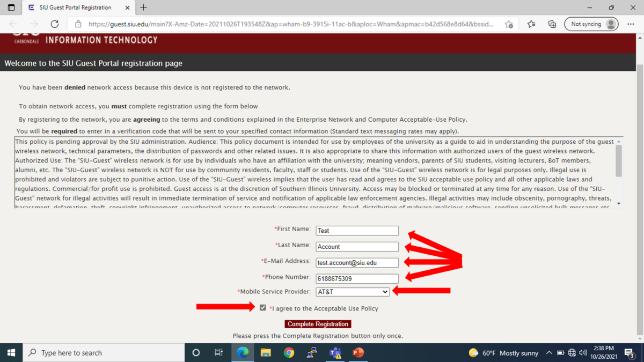644x362 pixels.
Task: Open a new browser tab
Action: 143,8
